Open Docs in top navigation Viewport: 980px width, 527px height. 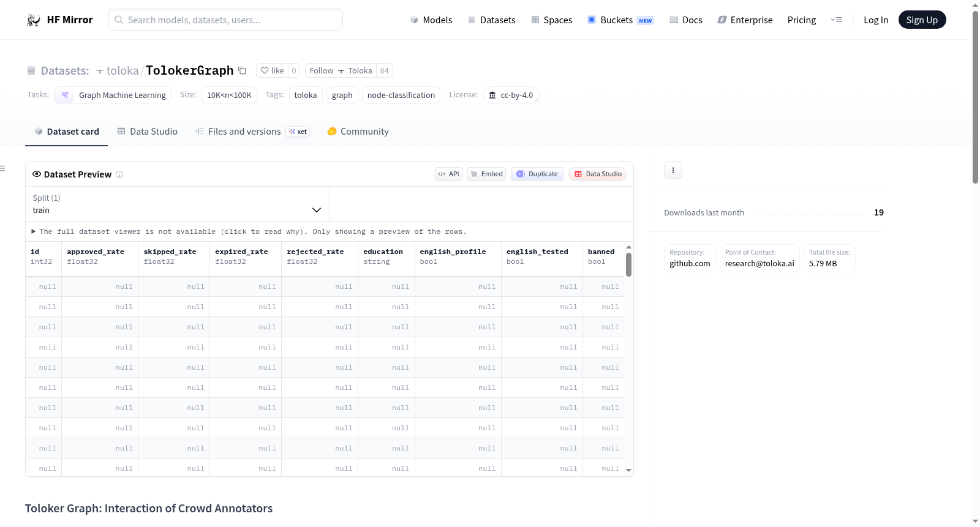[686, 20]
